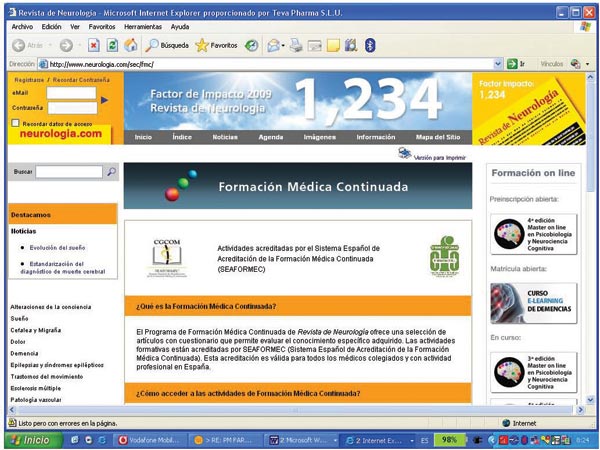Click page icon in address bar
Image resolution: width=600 pixels, height=450 pixels.
pos(43,64)
